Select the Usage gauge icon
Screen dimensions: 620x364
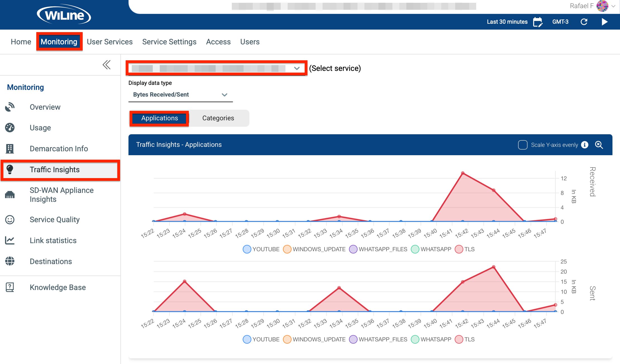click(10, 128)
